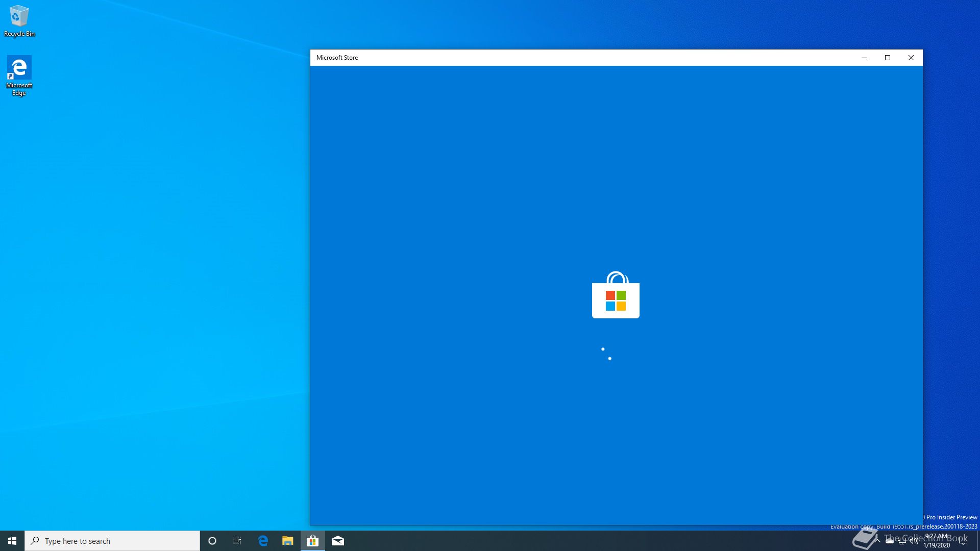Image resolution: width=980 pixels, height=551 pixels.
Task: Select the Microsoft Edge desktop shortcut
Action: (x=19, y=76)
